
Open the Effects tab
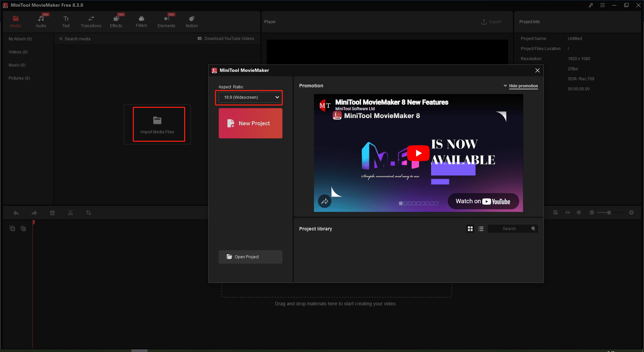(x=116, y=21)
